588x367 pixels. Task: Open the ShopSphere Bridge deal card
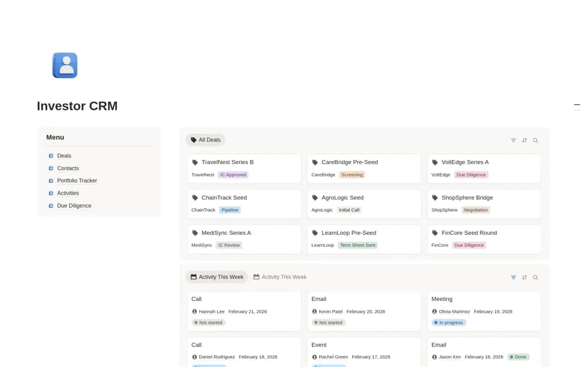pyautogui.click(x=484, y=203)
